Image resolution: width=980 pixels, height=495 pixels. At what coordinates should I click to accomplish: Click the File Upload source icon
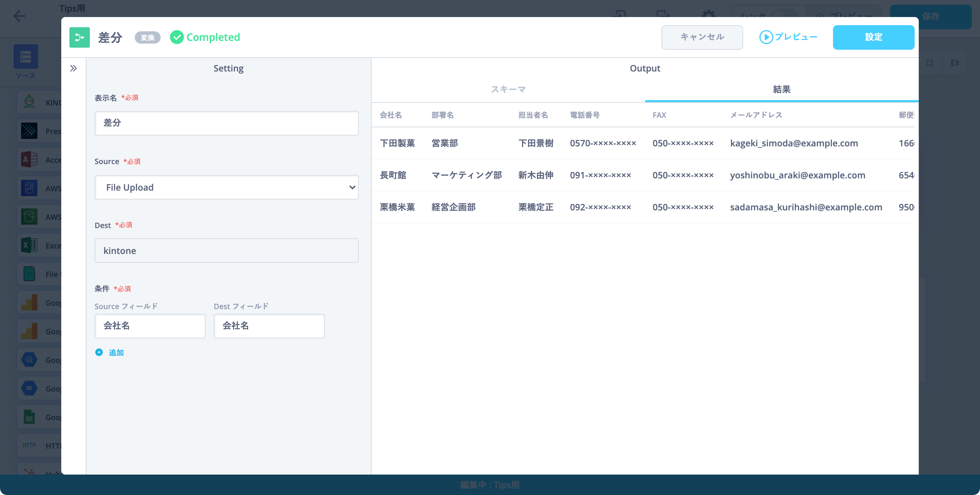pyautogui.click(x=29, y=274)
